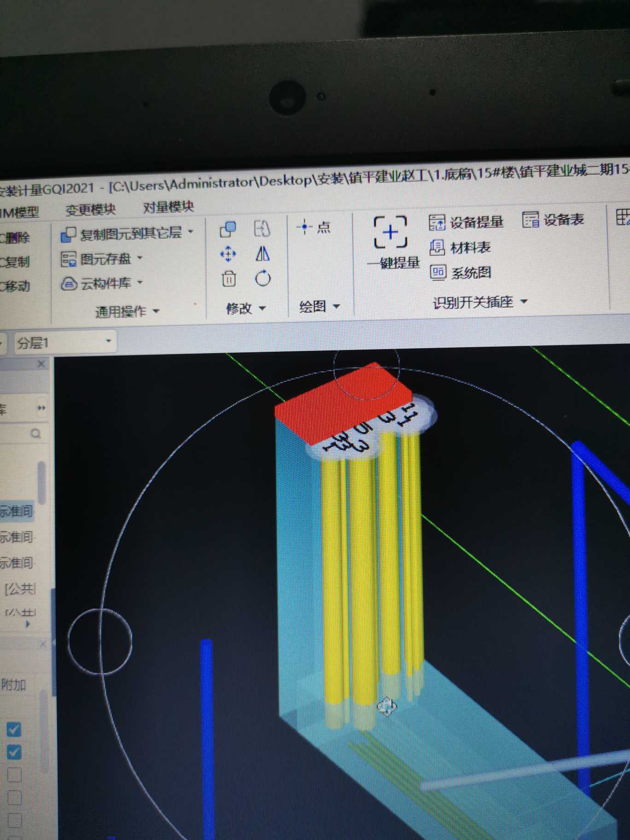Activate the move tool four-arrow icon
The width and height of the screenshot is (630, 840).
(x=228, y=254)
